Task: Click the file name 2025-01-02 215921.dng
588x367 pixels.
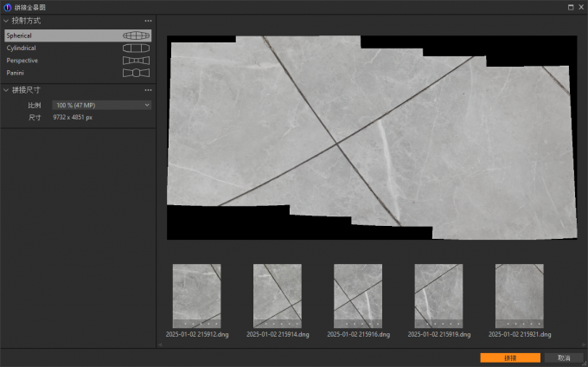Action: coord(520,334)
